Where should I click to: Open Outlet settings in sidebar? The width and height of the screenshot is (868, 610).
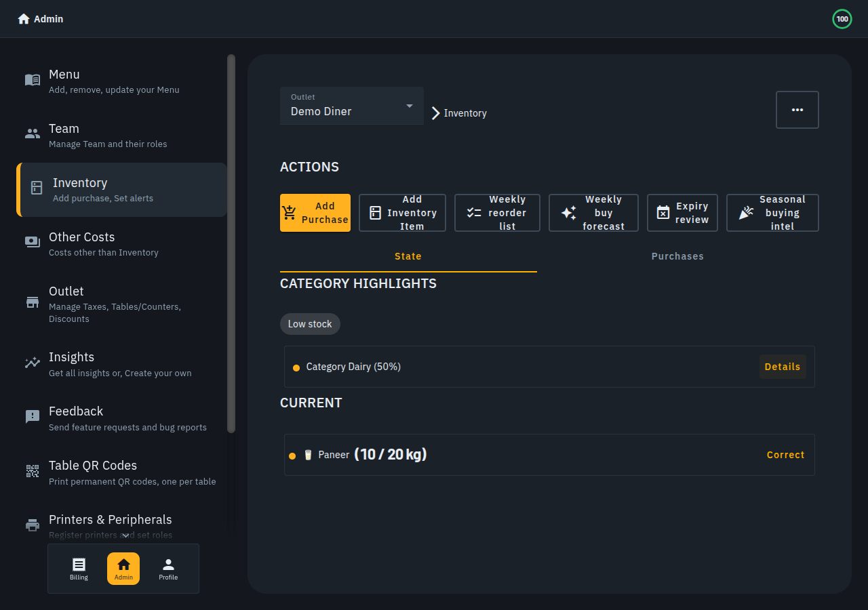[122, 304]
